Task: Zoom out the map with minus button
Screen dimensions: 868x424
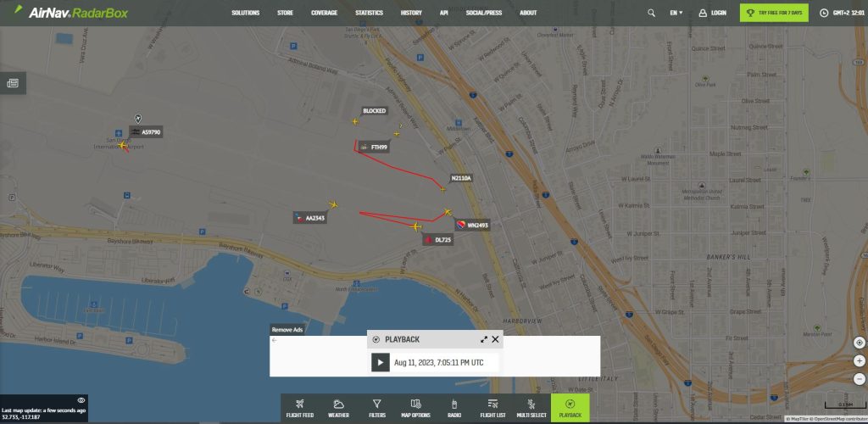Action: point(860,379)
